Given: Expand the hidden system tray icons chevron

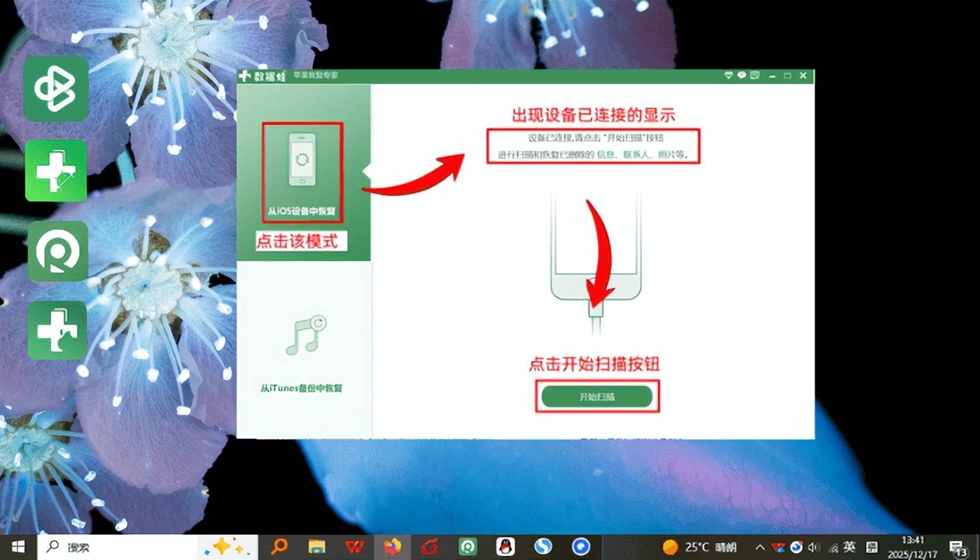Looking at the screenshot, I should point(761,547).
